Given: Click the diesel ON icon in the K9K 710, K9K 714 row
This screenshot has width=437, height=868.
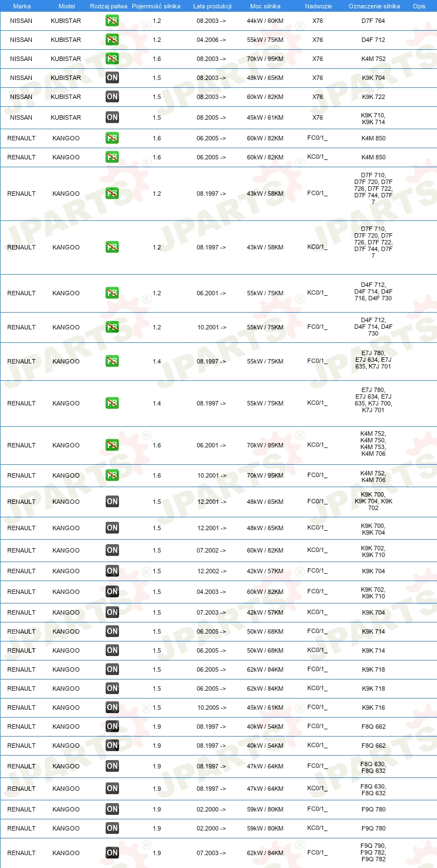Looking at the screenshot, I should point(112,117).
